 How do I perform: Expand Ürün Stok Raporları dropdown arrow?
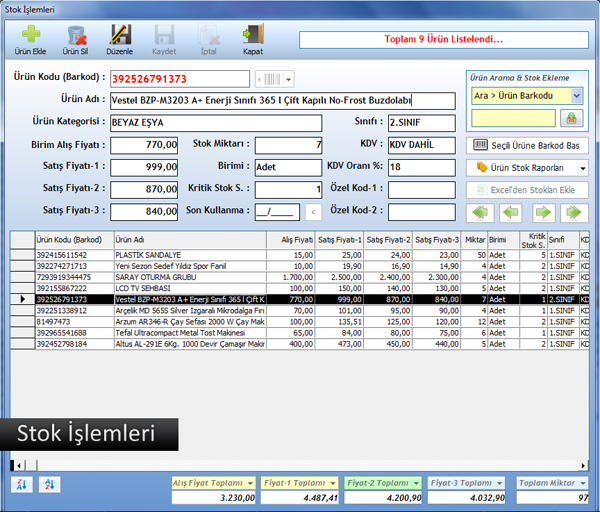click(583, 168)
